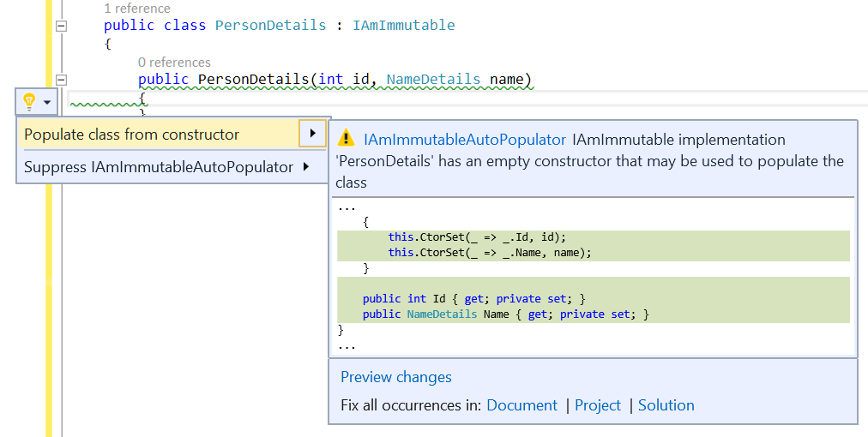Click the PersonDetails class name
868x437 pixels.
click(x=271, y=26)
